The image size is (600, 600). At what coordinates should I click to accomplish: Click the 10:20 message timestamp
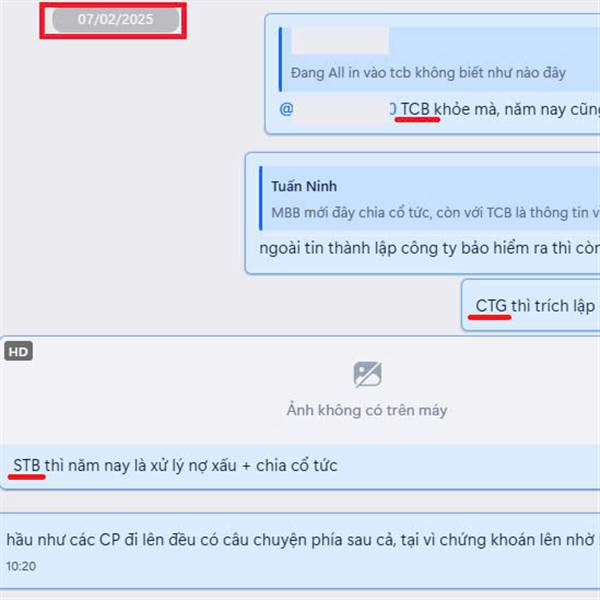point(21,566)
